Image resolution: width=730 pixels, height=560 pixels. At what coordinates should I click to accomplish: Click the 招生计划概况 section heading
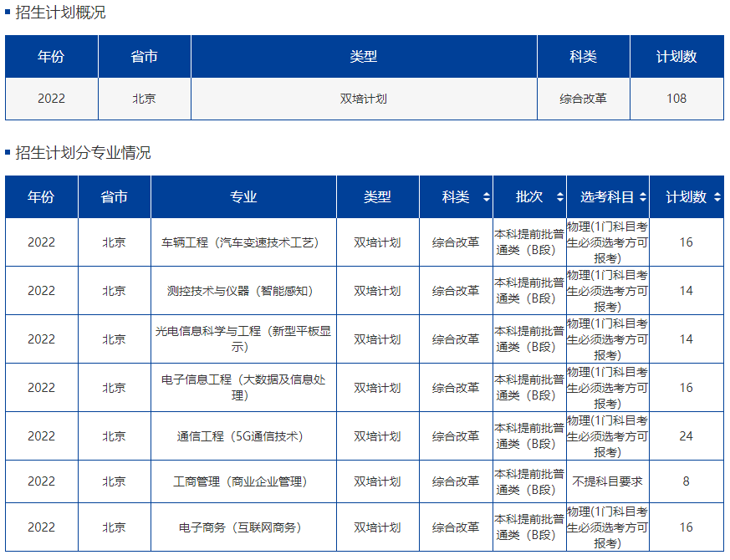(60, 13)
